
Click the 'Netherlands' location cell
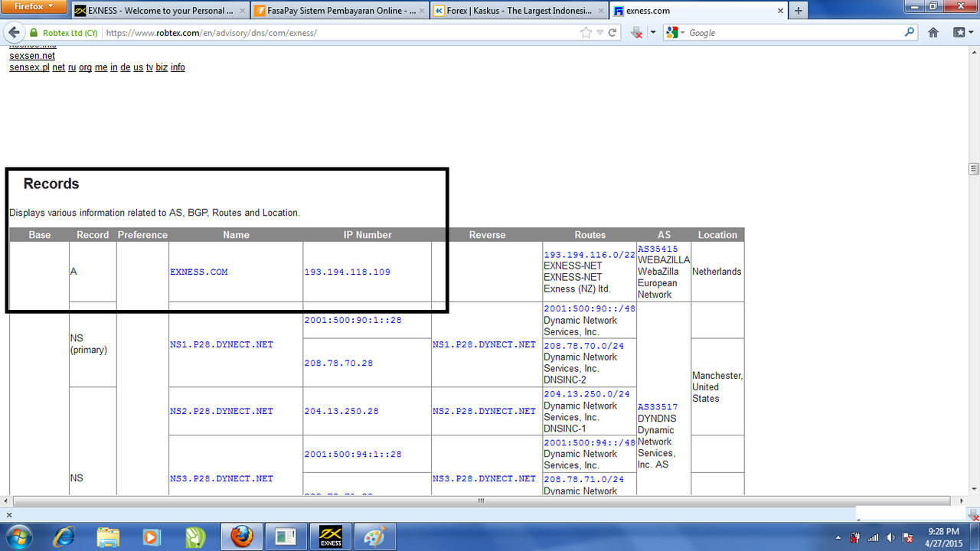[717, 272]
